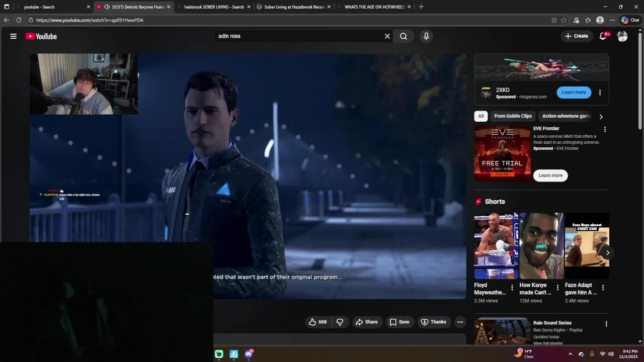Click the EVE Frontier Learn more button

(x=550, y=175)
